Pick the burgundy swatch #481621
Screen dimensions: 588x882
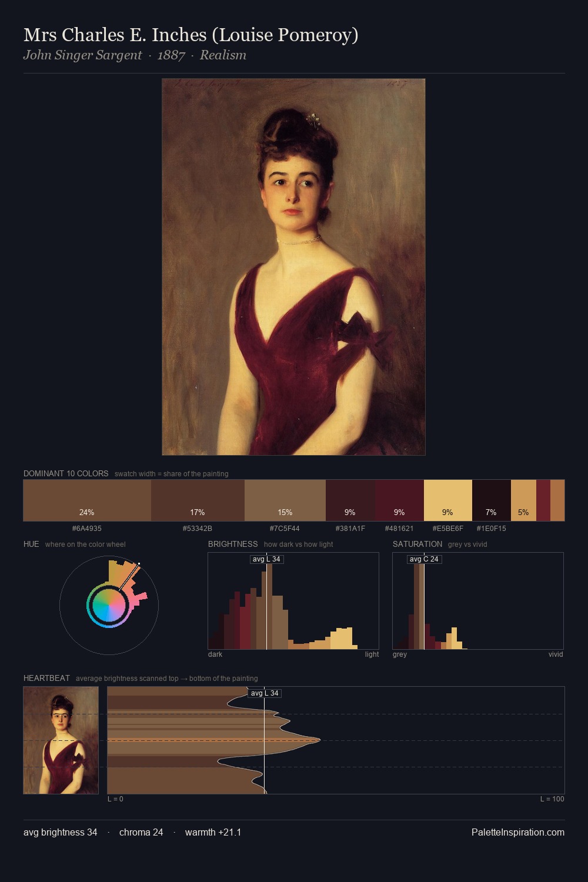[x=399, y=500]
